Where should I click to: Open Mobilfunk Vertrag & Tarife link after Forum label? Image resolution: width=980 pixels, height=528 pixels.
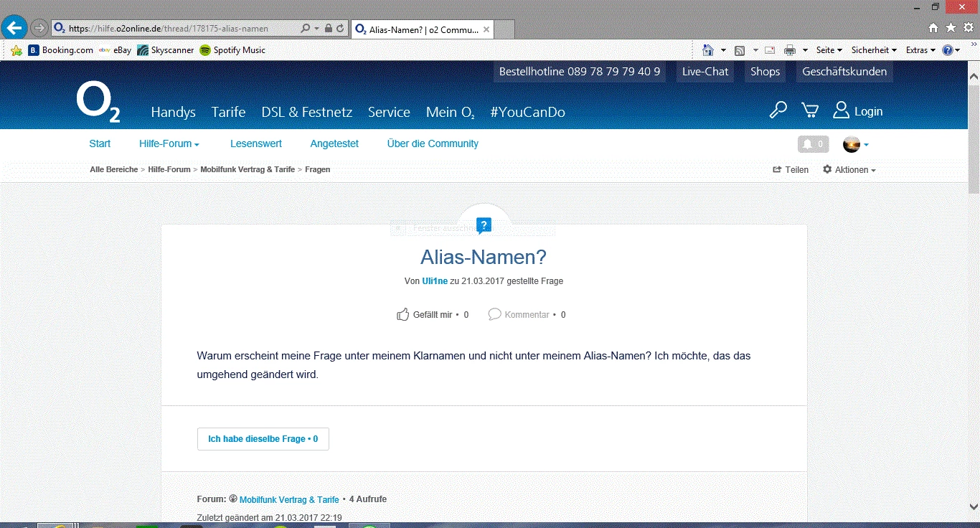[x=289, y=499]
